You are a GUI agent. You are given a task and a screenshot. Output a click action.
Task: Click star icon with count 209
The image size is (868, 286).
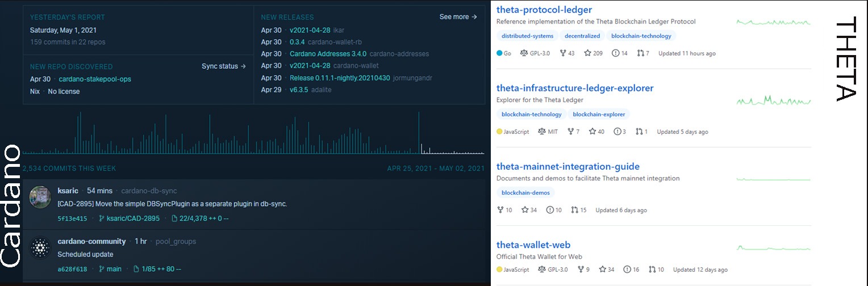click(587, 53)
